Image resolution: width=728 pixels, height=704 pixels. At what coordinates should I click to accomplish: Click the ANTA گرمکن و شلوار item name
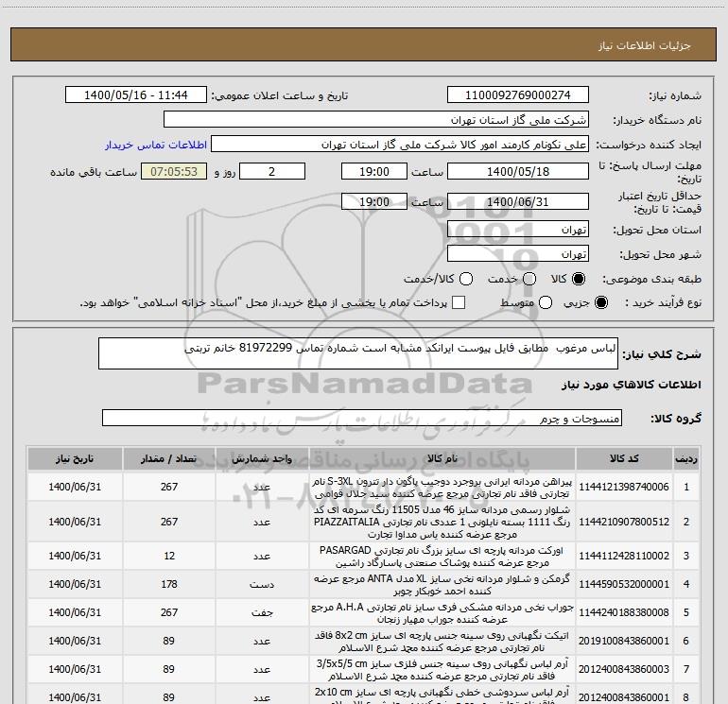click(x=442, y=584)
